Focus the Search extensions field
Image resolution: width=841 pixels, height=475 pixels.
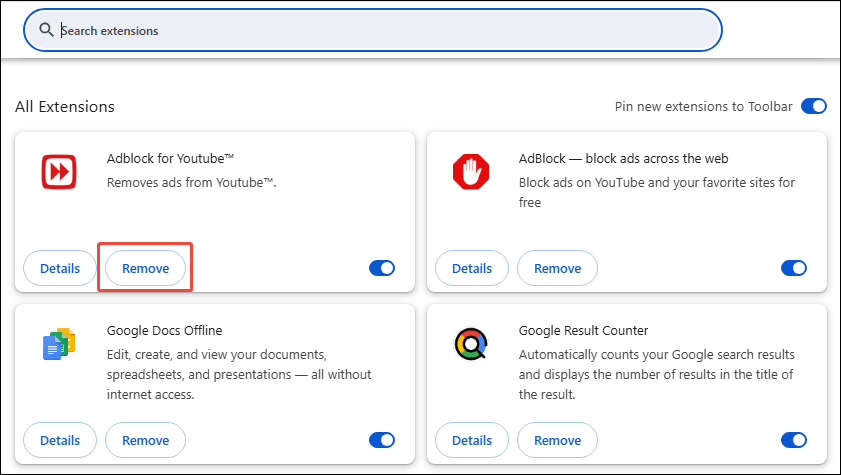coord(373,30)
